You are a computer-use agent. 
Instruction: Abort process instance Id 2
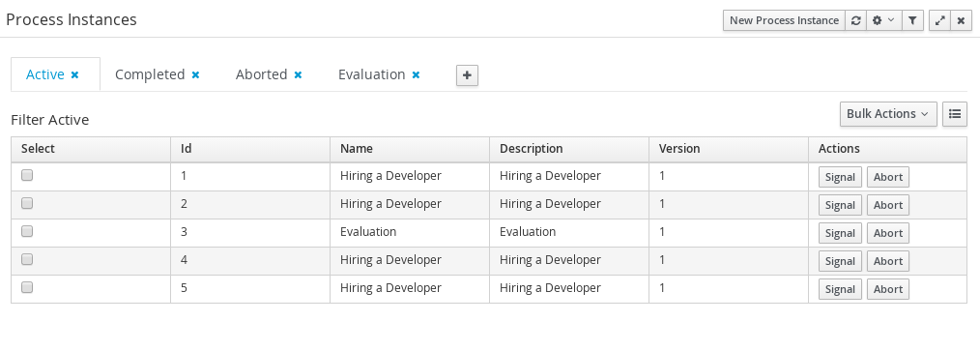[x=887, y=205]
